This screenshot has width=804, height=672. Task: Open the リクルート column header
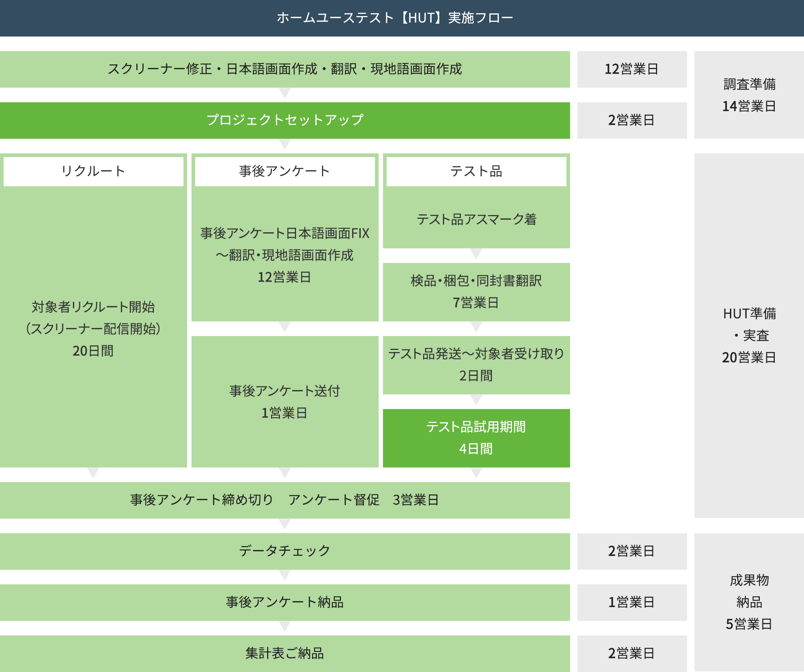(x=93, y=171)
